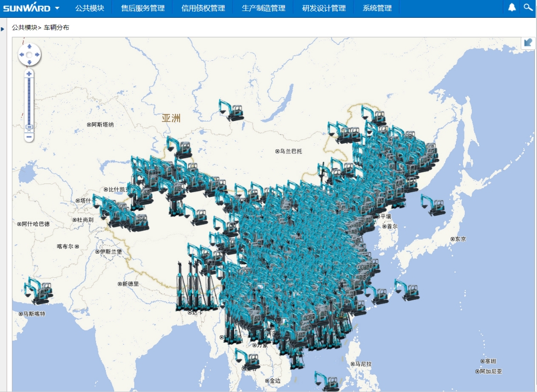The width and height of the screenshot is (537, 392).
Task: Pan the map down with the south arrow
Action: pos(29,62)
